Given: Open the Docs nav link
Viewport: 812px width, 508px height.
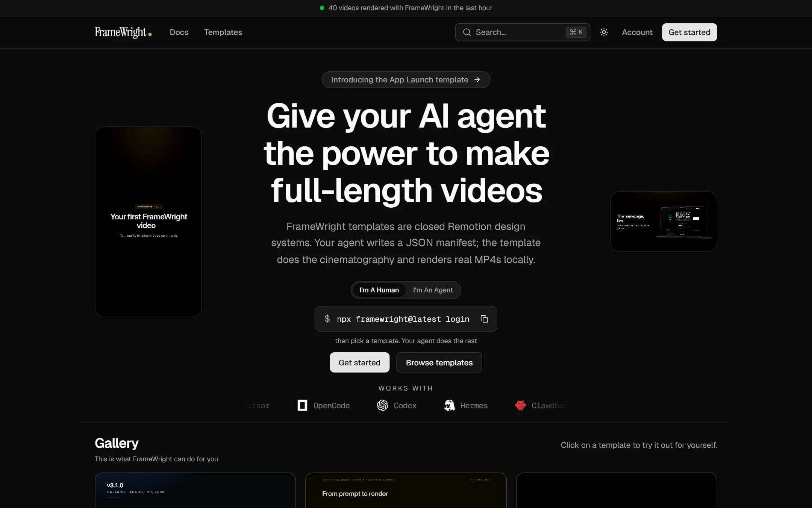Looking at the screenshot, I should pos(179,32).
